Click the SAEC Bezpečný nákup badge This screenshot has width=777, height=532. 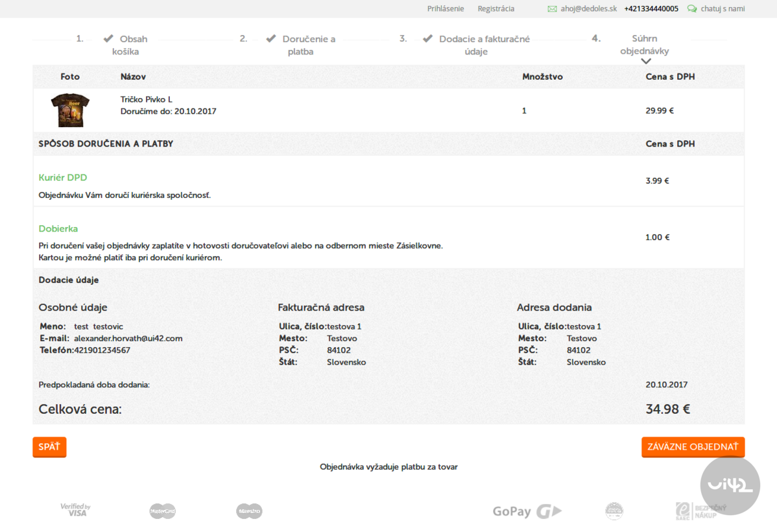(700, 511)
